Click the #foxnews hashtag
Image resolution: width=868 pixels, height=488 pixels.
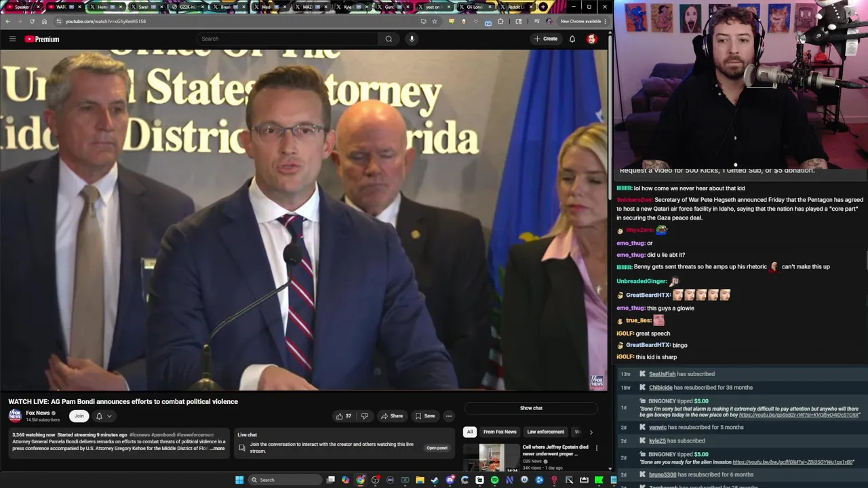coord(140,434)
